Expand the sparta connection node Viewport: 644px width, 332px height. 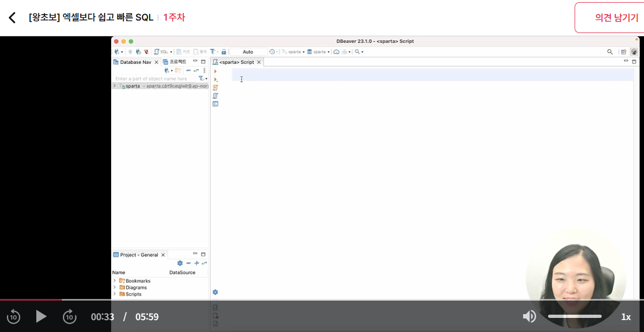pyautogui.click(x=114, y=86)
